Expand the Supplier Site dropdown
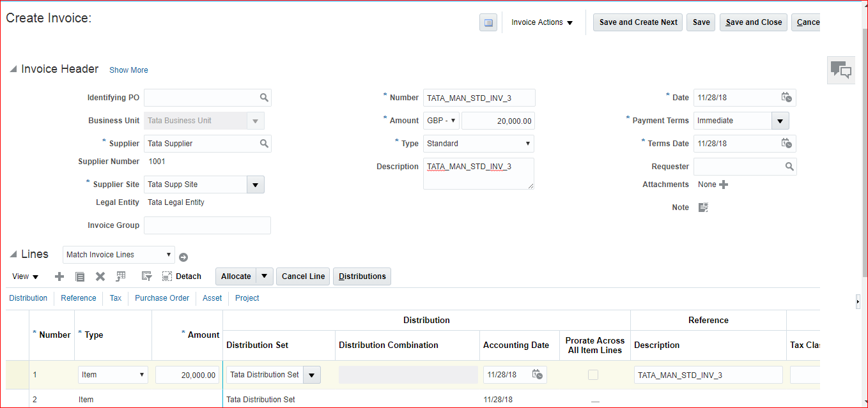 click(x=255, y=185)
